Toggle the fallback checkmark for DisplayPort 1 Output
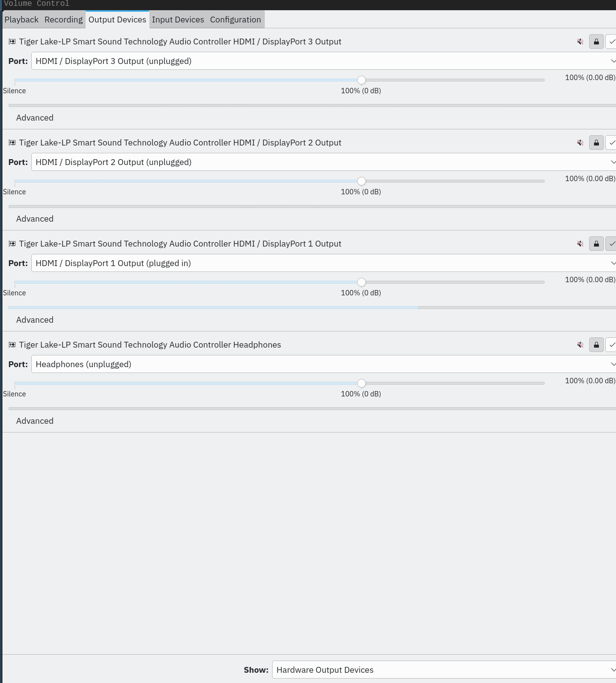Screen dimensions: 616x683 pos(611,244)
